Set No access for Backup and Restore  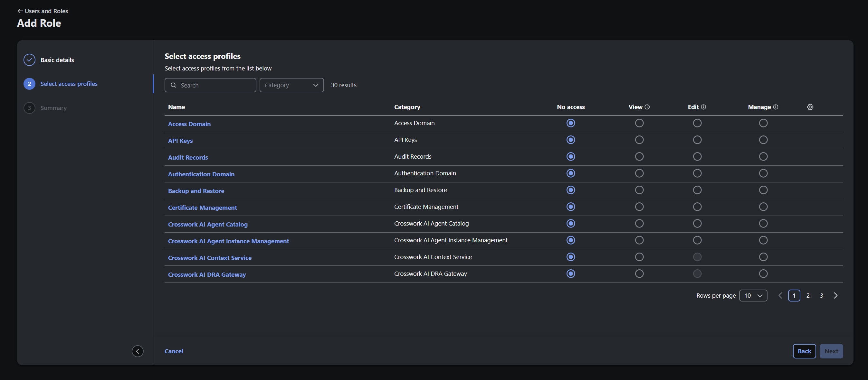(x=570, y=190)
